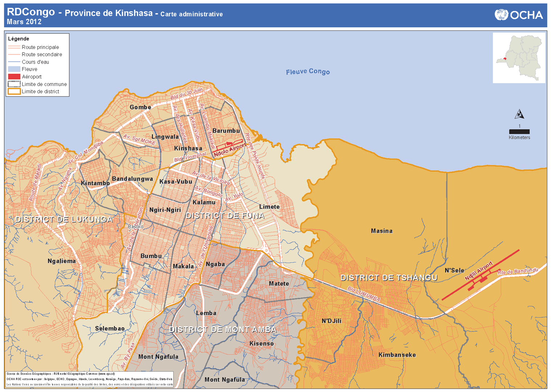Click the 'Matete' commune label

(x=279, y=283)
